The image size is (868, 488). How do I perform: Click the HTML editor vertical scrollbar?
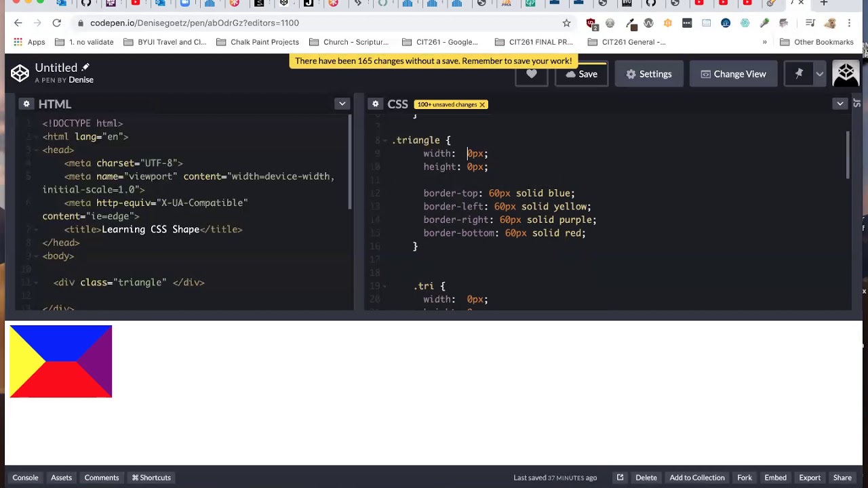tap(350, 163)
